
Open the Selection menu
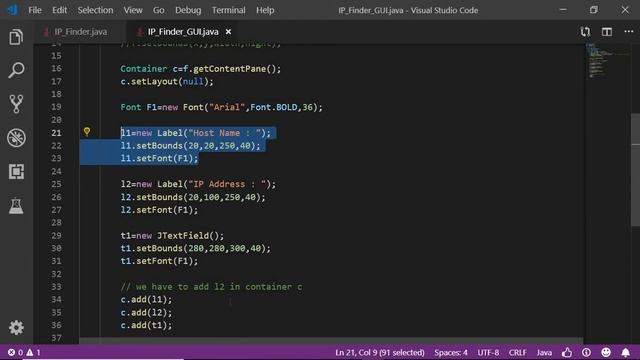point(95,10)
